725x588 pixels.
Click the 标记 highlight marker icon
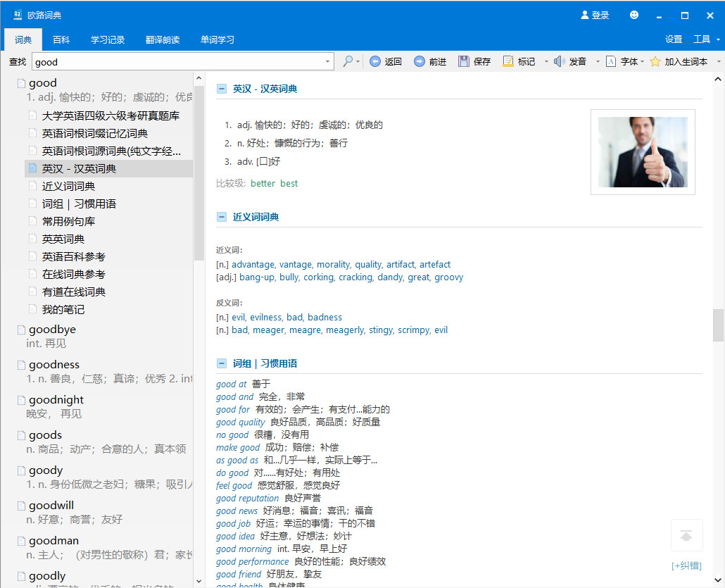[508, 61]
